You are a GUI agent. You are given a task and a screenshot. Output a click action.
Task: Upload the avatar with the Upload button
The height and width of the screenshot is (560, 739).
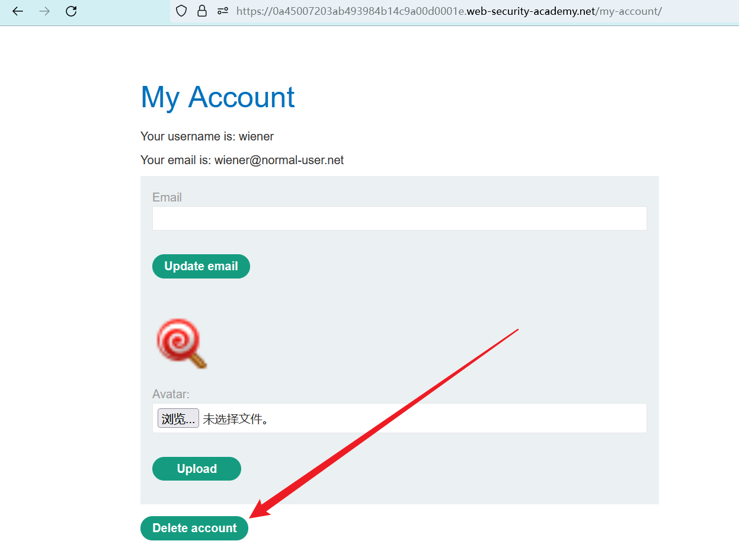pos(197,469)
